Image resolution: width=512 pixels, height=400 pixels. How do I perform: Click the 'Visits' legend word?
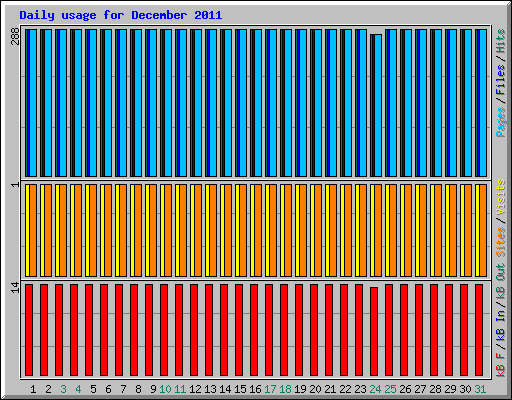(x=501, y=197)
